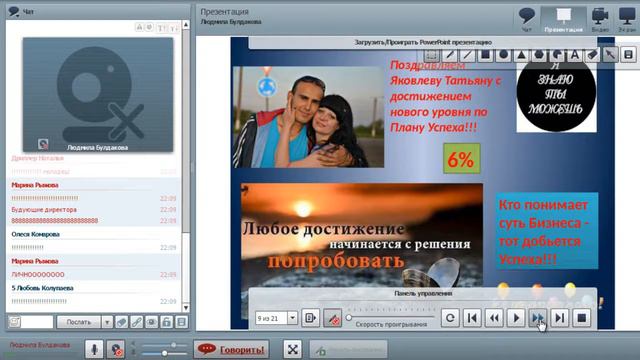Click the chat scrollbar up arrow
640x360 pixels.
[x=186, y=25]
